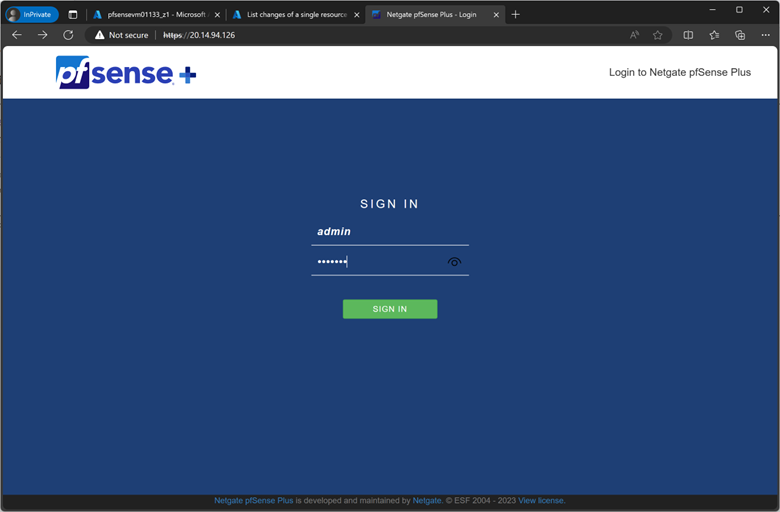Minimize the browser window
780x512 pixels.
point(712,9)
